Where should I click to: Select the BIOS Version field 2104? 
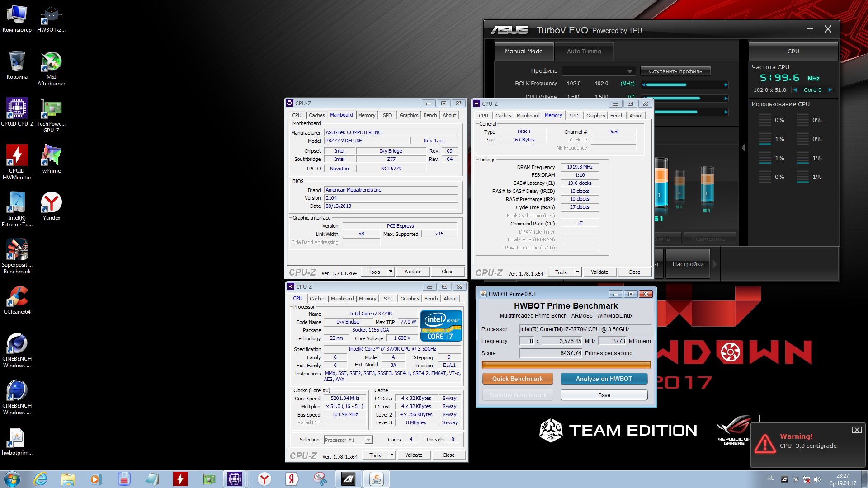pos(391,198)
